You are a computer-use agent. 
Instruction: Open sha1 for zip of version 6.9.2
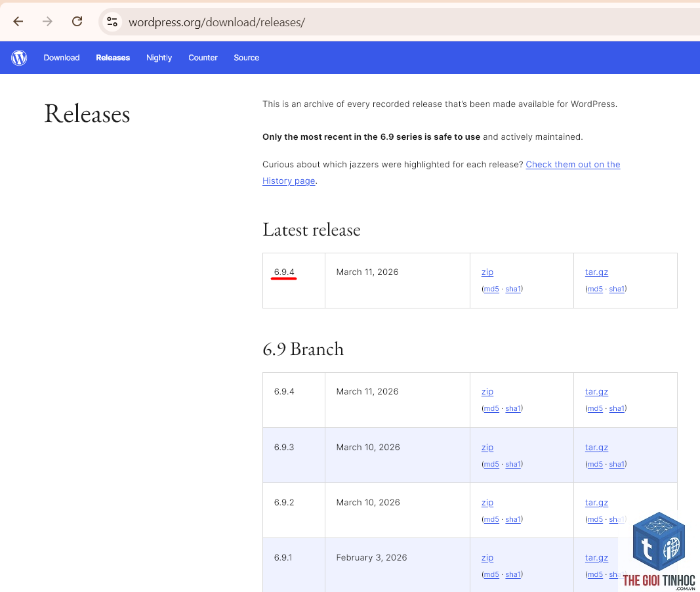(513, 520)
